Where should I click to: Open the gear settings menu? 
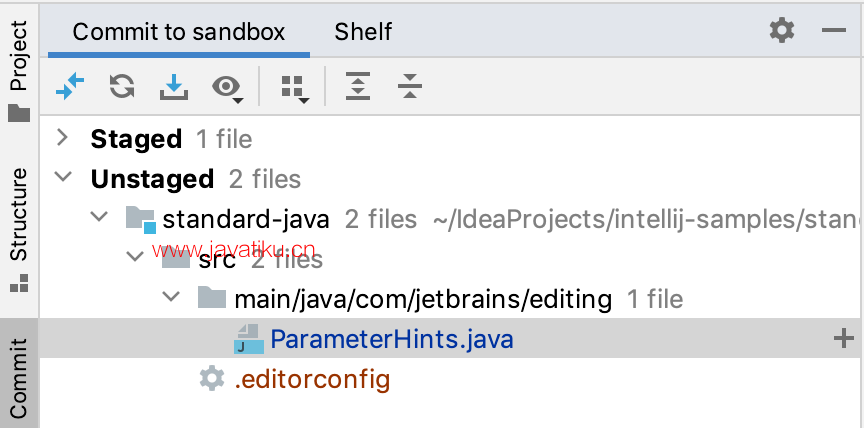tap(782, 30)
